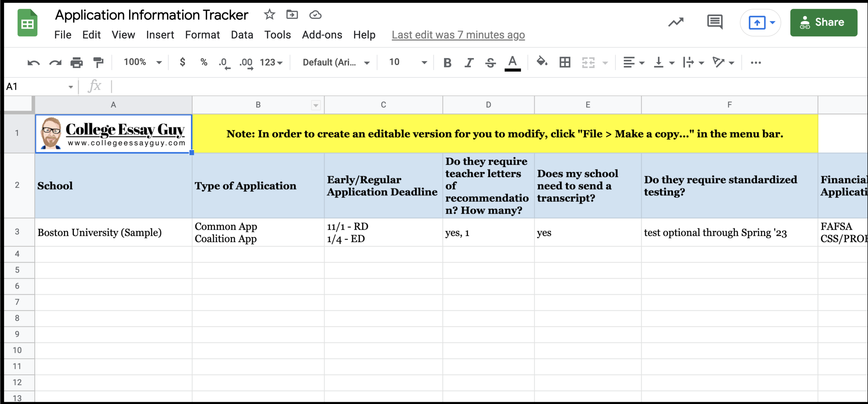Click the Move to folder icon
The width and height of the screenshot is (868, 404).
(x=292, y=15)
